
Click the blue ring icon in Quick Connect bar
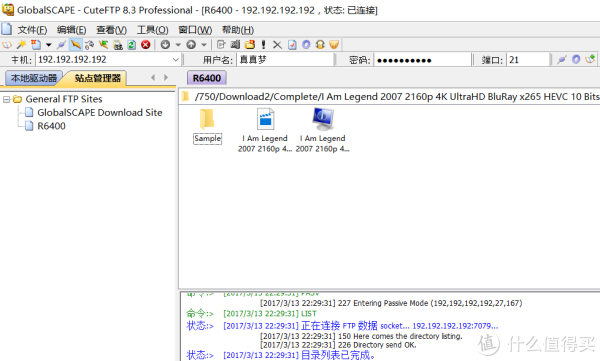point(576,59)
